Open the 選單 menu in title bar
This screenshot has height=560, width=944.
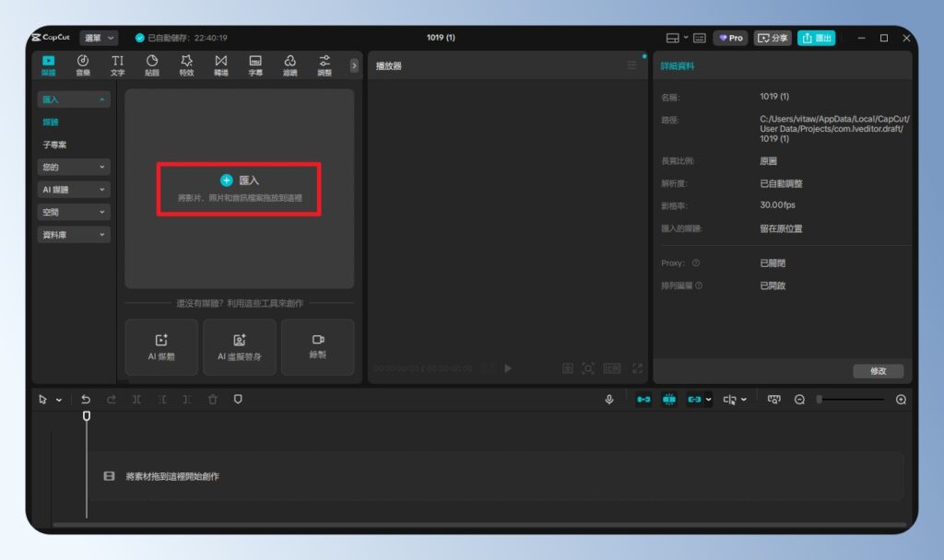pyautogui.click(x=99, y=38)
